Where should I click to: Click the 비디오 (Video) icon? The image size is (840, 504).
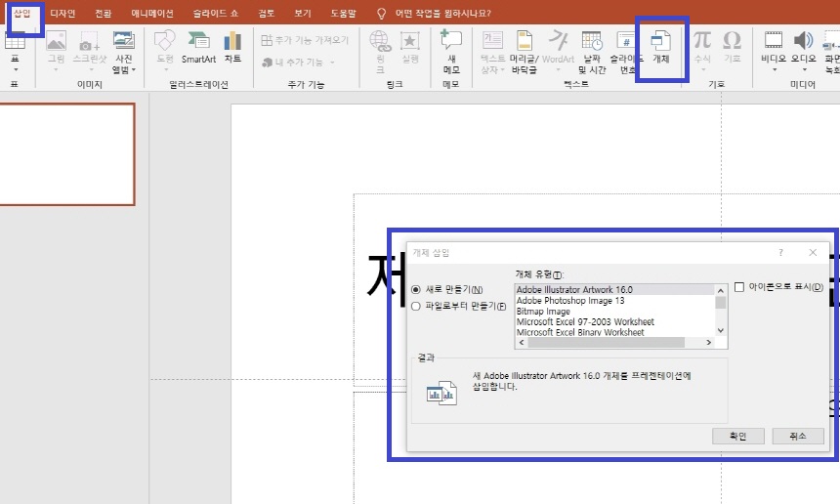(773, 40)
